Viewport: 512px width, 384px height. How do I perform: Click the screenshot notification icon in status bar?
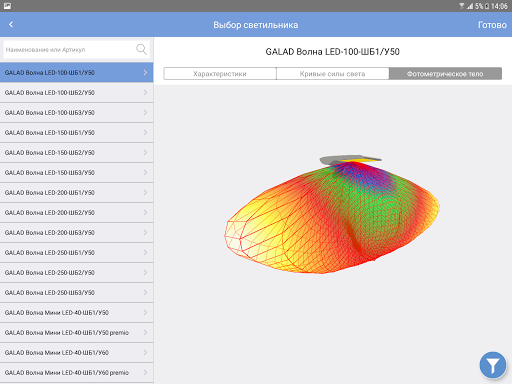(7, 6)
